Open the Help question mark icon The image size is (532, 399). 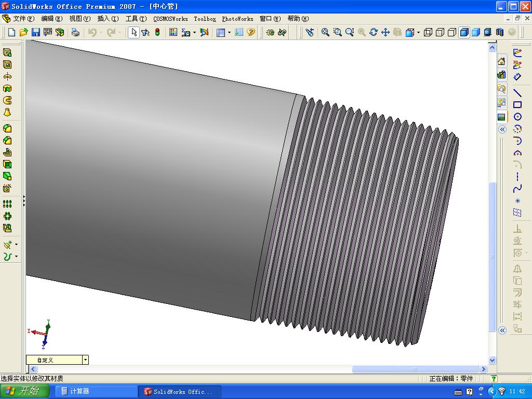251,32
